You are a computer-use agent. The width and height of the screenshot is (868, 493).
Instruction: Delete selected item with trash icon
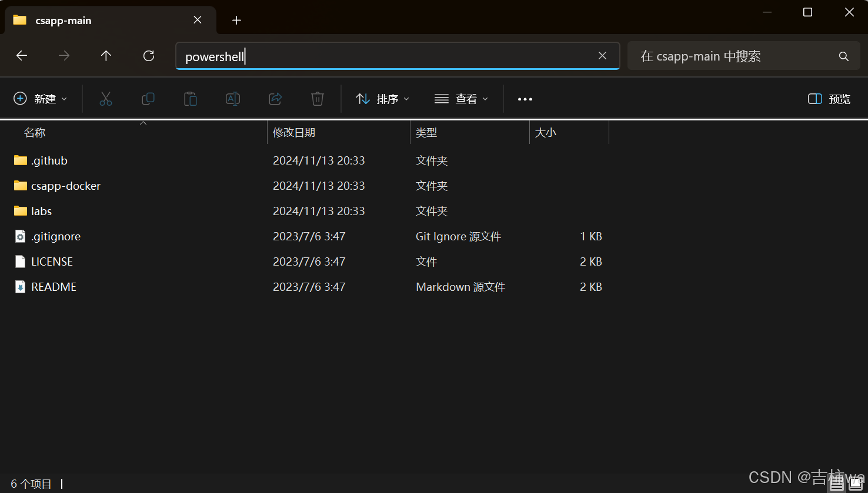coord(318,99)
